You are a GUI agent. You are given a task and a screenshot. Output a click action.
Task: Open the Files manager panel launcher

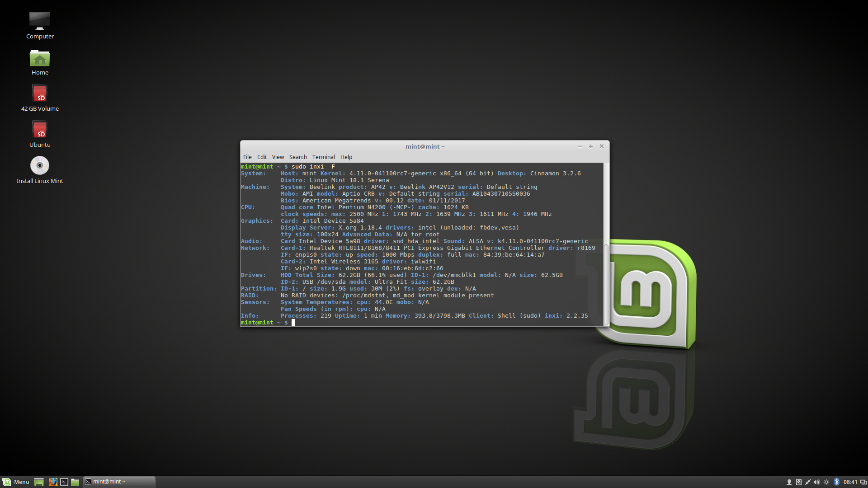coord(75,482)
